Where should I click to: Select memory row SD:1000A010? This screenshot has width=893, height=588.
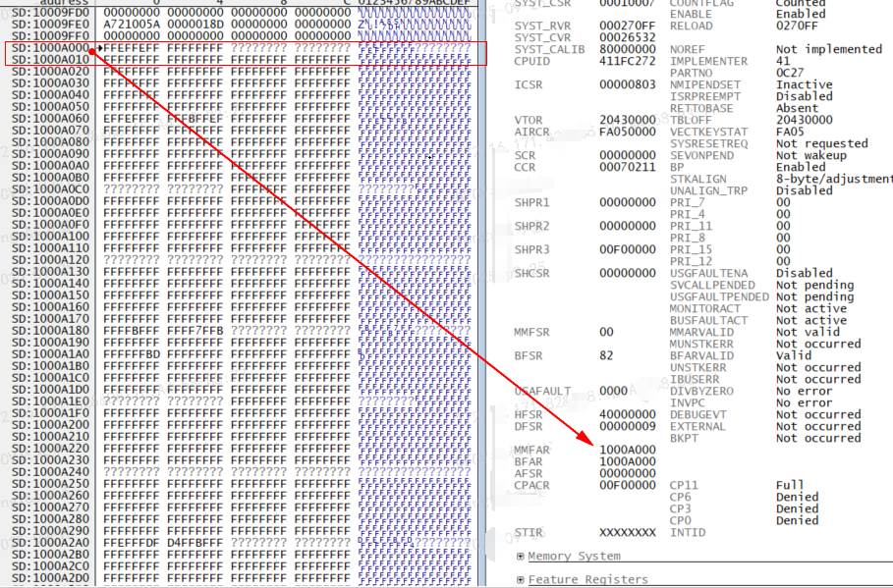point(242,60)
